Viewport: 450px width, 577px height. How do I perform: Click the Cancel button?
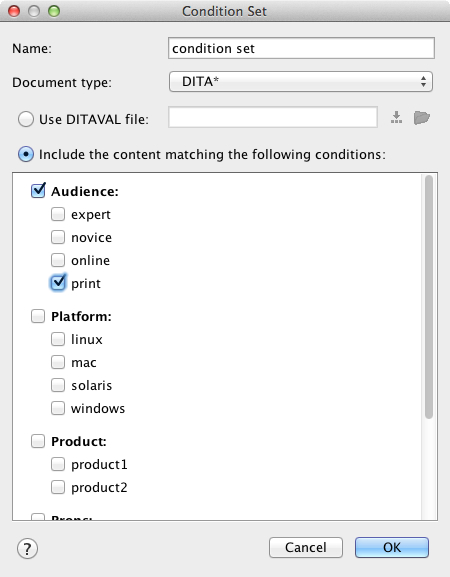[x=306, y=548]
